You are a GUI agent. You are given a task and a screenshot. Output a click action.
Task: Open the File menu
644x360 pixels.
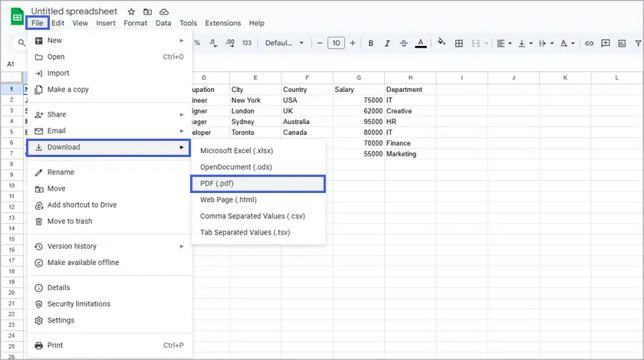tap(38, 23)
